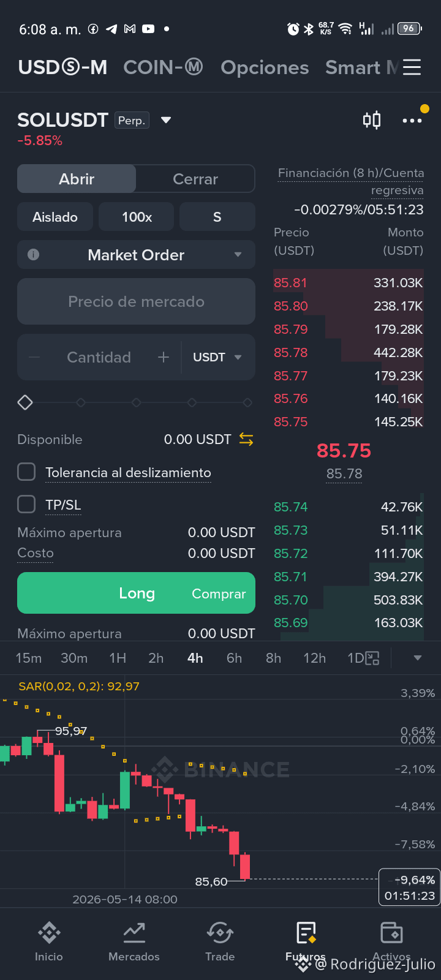Viewport: 441px width, 980px height.
Task: Enable Tolerancia al deslizamiento checkbox
Action: [x=26, y=472]
